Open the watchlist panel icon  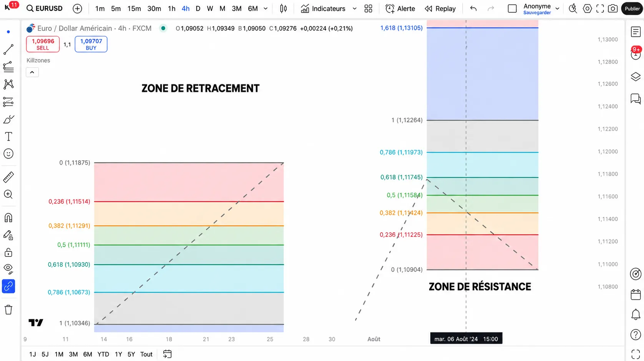(636, 32)
